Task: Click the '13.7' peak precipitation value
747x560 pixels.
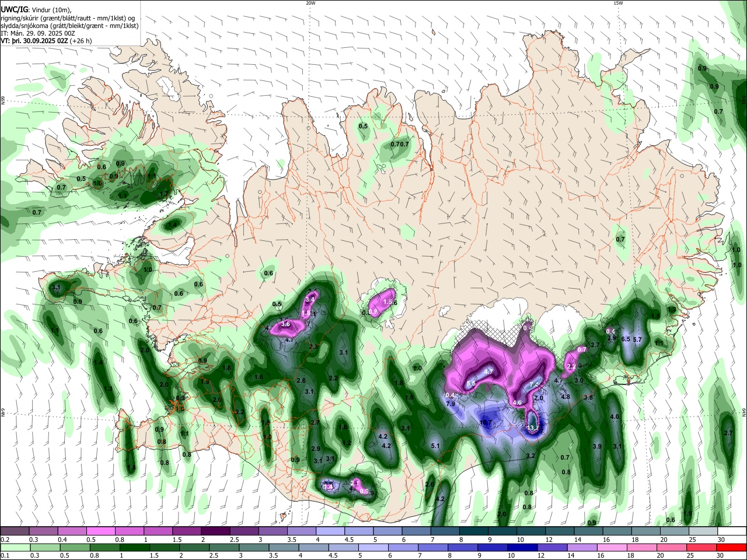Action: [532, 428]
